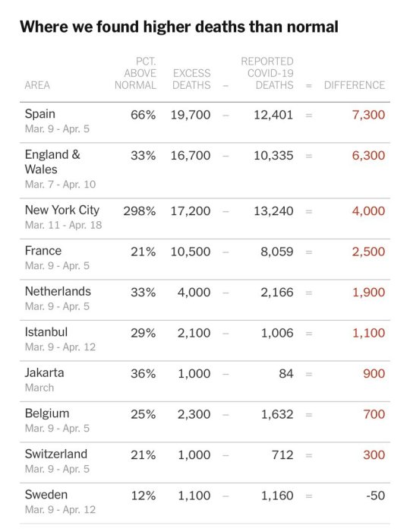This screenshot has height=532, width=410.
Task: Select the Belgium row label
Action: [x=47, y=413]
